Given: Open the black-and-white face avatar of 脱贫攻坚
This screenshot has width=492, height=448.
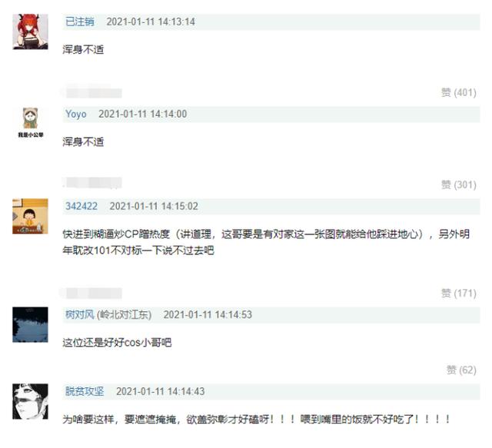Looking at the screenshot, I should pyautogui.click(x=30, y=402).
